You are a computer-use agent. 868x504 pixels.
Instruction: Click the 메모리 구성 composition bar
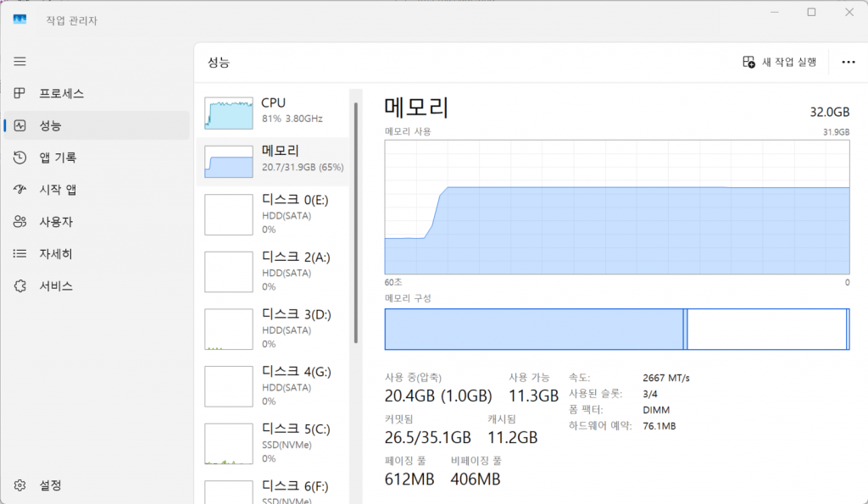point(617,330)
